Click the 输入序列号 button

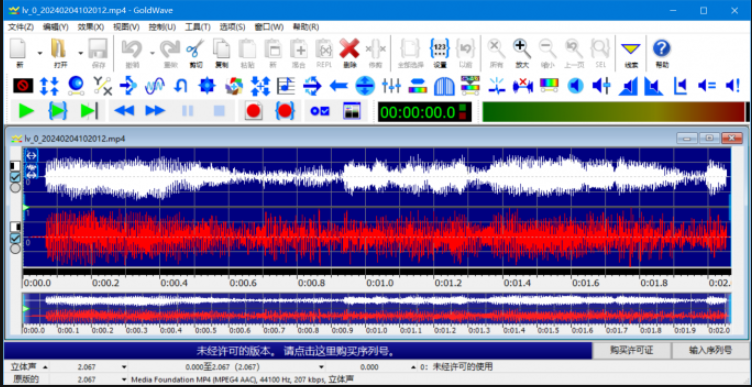coord(710,351)
